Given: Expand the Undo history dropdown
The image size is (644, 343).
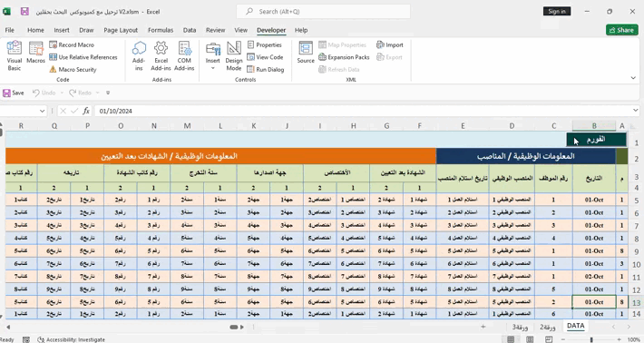Looking at the screenshot, I should [x=62, y=93].
